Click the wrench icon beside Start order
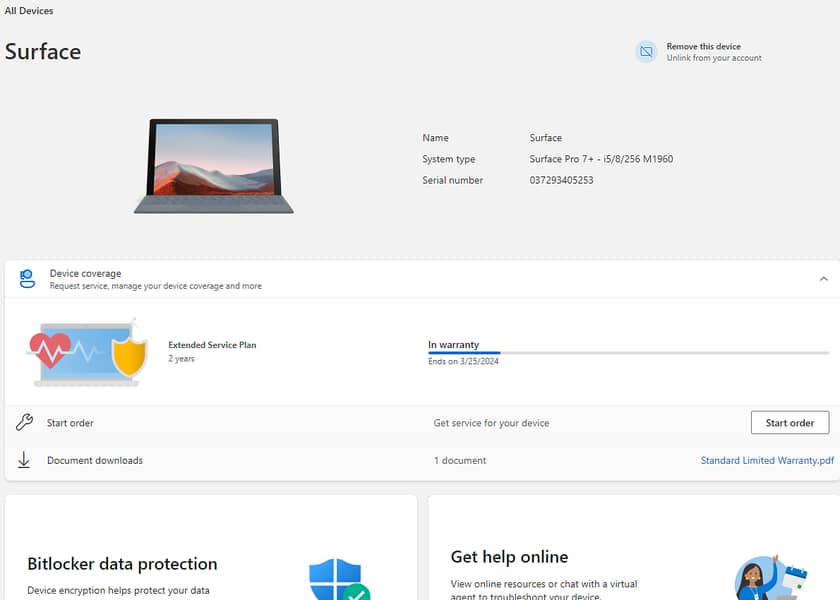This screenshot has width=840, height=600. [x=25, y=423]
